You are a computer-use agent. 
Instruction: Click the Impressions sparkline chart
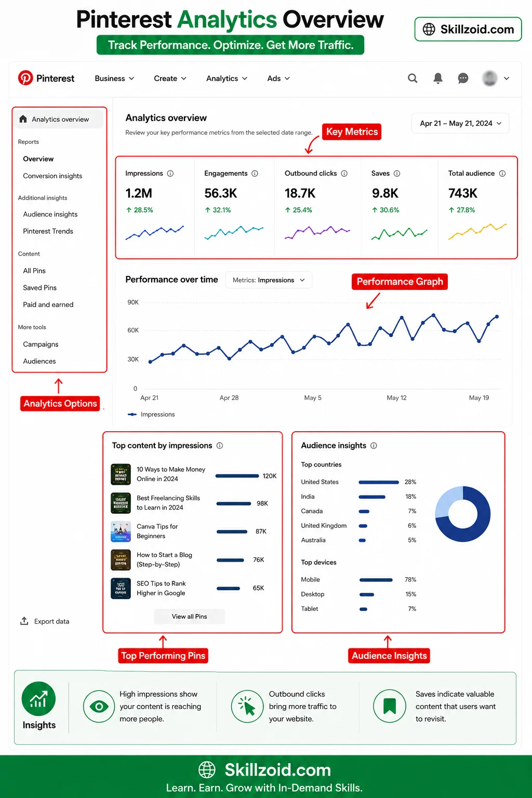(155, 232)
